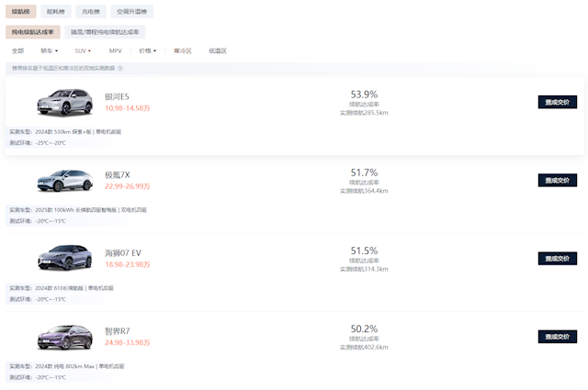
Task: Click the ranking basis note banner text
Action: coord(63,68)
